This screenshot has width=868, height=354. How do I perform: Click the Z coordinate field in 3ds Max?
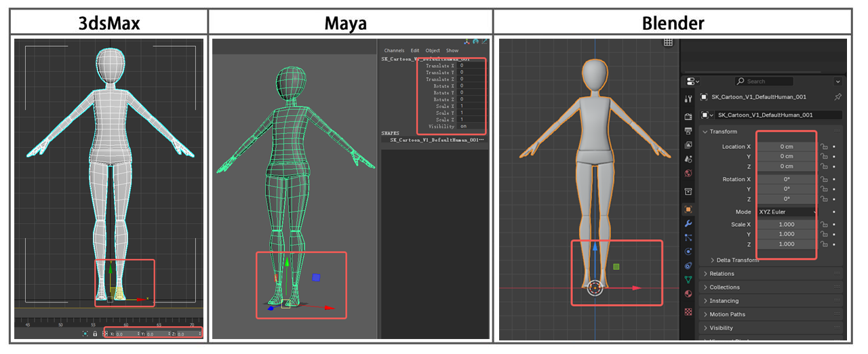188,334
